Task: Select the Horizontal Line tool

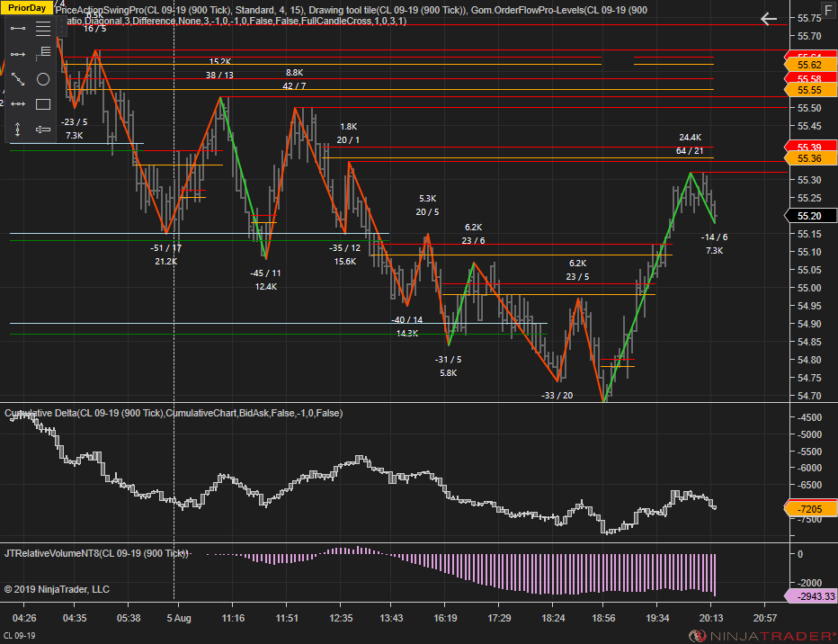Action: 18,103
